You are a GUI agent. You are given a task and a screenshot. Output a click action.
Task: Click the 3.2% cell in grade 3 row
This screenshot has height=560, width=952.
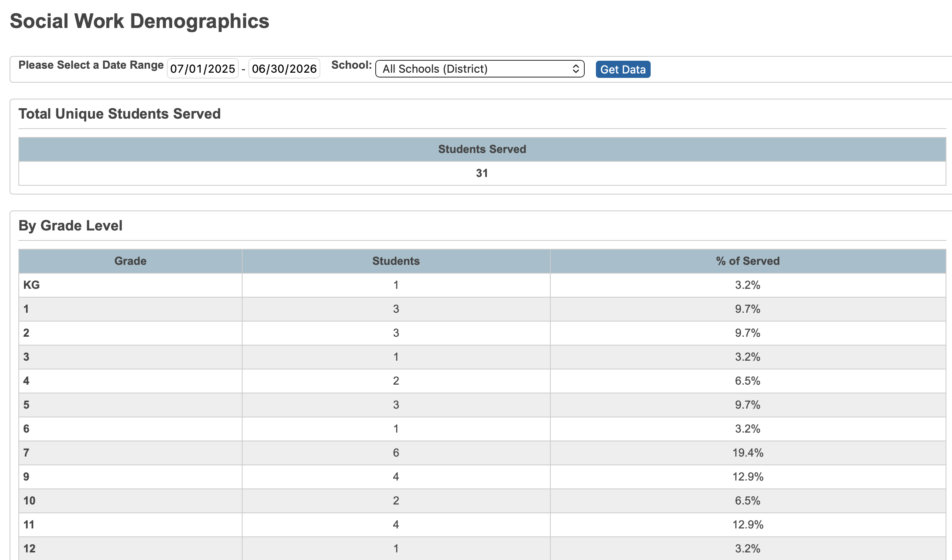[748, 357]
